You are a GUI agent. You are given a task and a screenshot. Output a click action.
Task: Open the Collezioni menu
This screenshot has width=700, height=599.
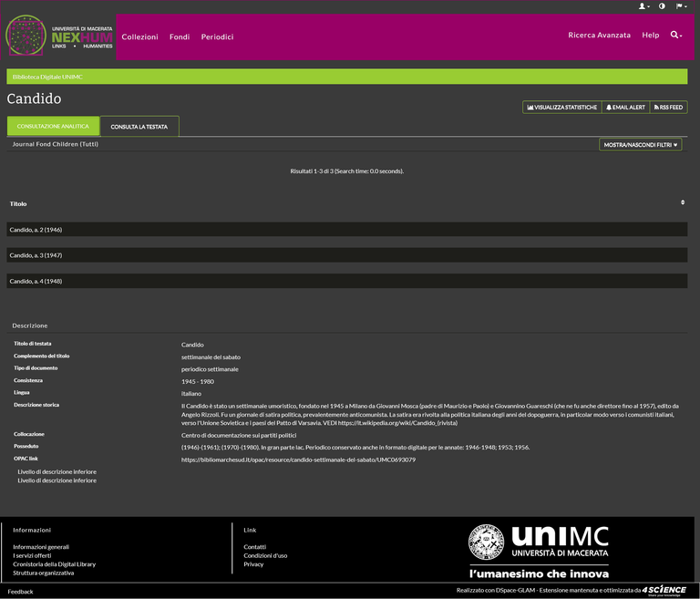click(139, 36)
